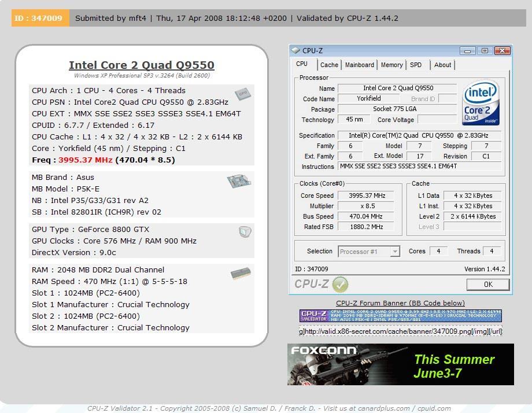
Task: Click the Windows XP Professional SP3 subtitle
Action: pyautogui.click(x=142, y=75)
